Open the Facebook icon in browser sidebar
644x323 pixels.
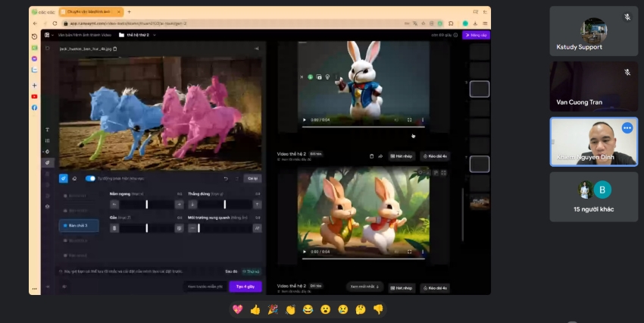(34, 108)
